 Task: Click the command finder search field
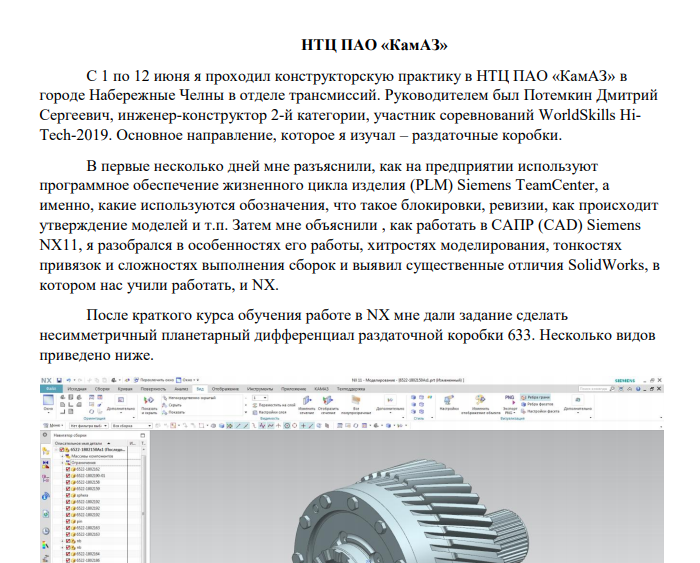(x=594, y=389)
